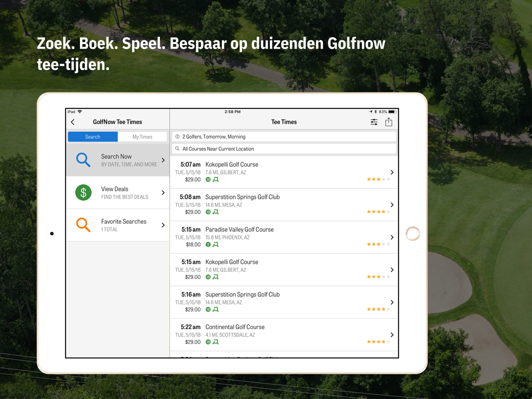Screen dimensions: 532x399
Task: Click the Tee Times header title
Action: 284,122
